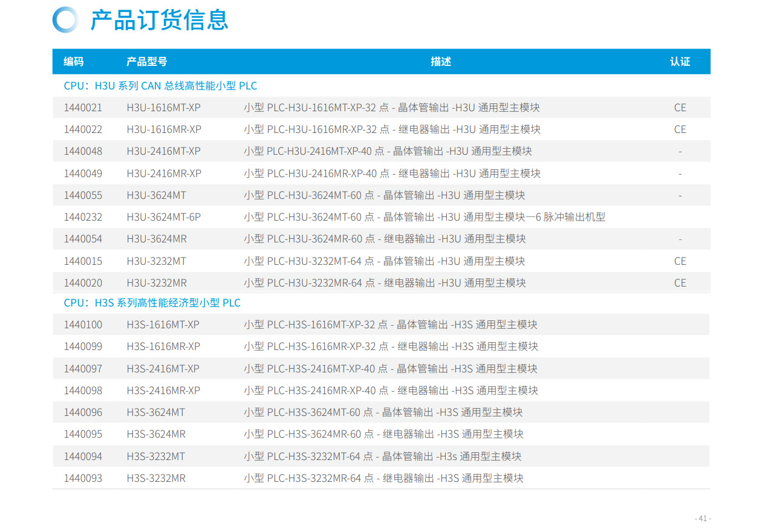Click the H3U 系列 CAN 总线 section heading
Image resolution: width=762 pixels, height=532 pixels.
(x=160, y=86)
